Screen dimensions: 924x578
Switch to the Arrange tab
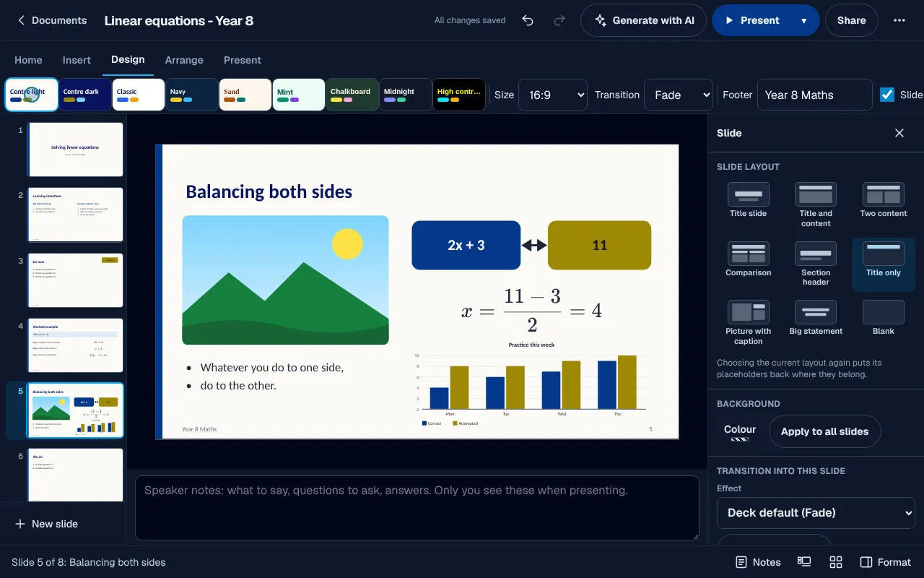184,60
